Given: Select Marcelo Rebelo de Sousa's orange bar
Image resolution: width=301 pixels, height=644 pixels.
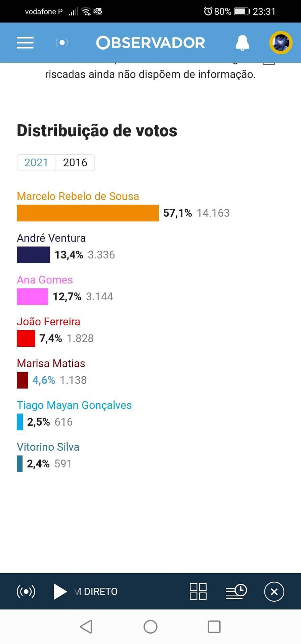Looking at the screenshot, I should [88, 213].
